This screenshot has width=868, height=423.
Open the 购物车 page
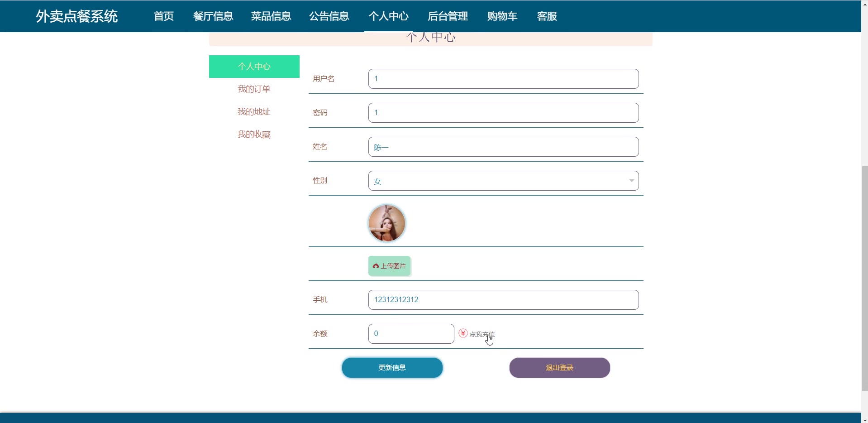click(502, 16)
